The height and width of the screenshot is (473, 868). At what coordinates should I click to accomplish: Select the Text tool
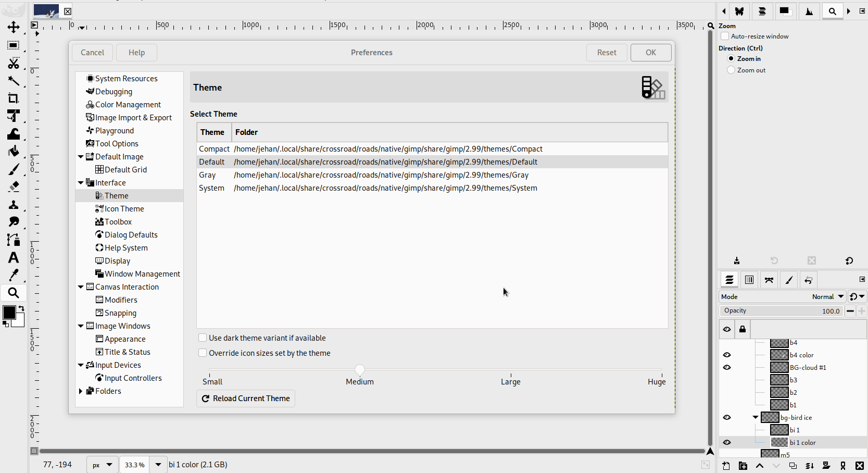[14, 258]
